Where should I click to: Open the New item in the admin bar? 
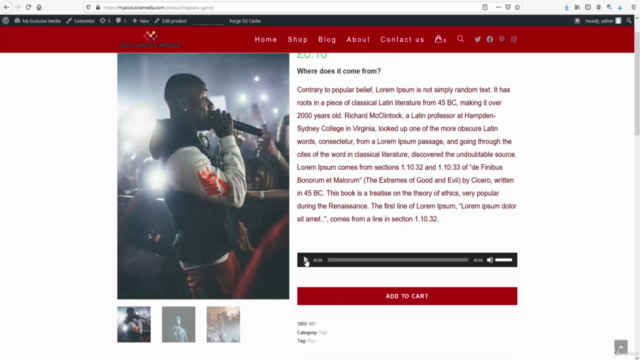(140, 21)
